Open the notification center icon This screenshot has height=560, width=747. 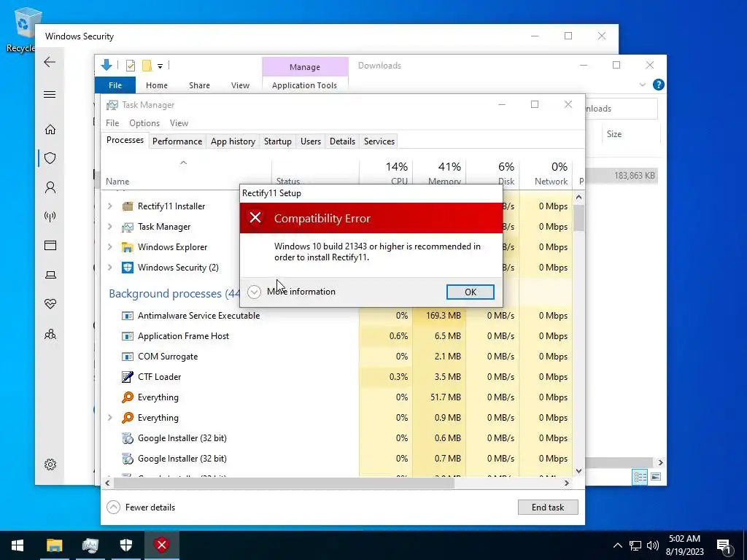[724, 545]
